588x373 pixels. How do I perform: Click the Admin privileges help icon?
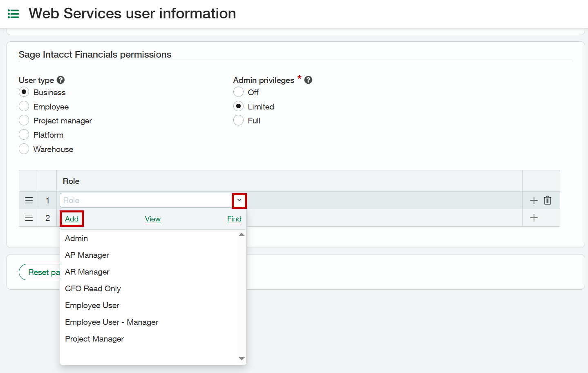point(309,80)
